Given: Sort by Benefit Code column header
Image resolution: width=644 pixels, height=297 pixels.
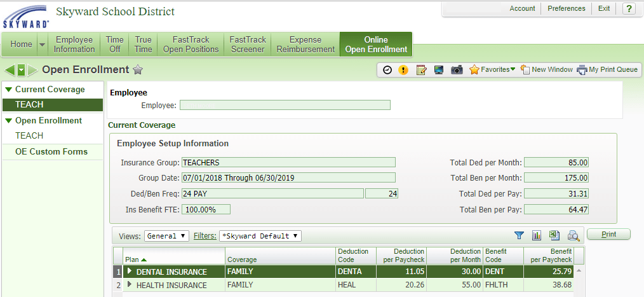Looking at the screenshot, I should click(x=504, y=256).
